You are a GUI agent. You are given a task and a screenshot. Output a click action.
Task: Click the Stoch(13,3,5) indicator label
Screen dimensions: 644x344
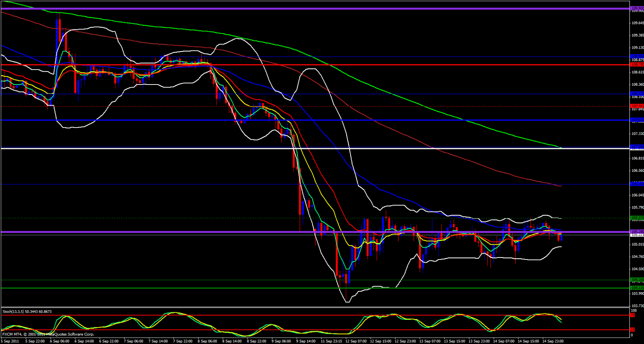point(27,311)
